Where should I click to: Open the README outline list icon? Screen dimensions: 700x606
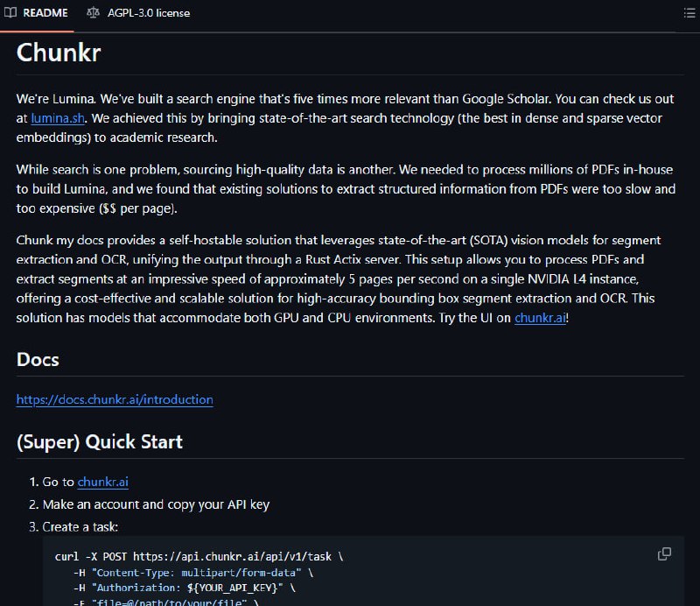pyautogui.click(x=689, y=13)
